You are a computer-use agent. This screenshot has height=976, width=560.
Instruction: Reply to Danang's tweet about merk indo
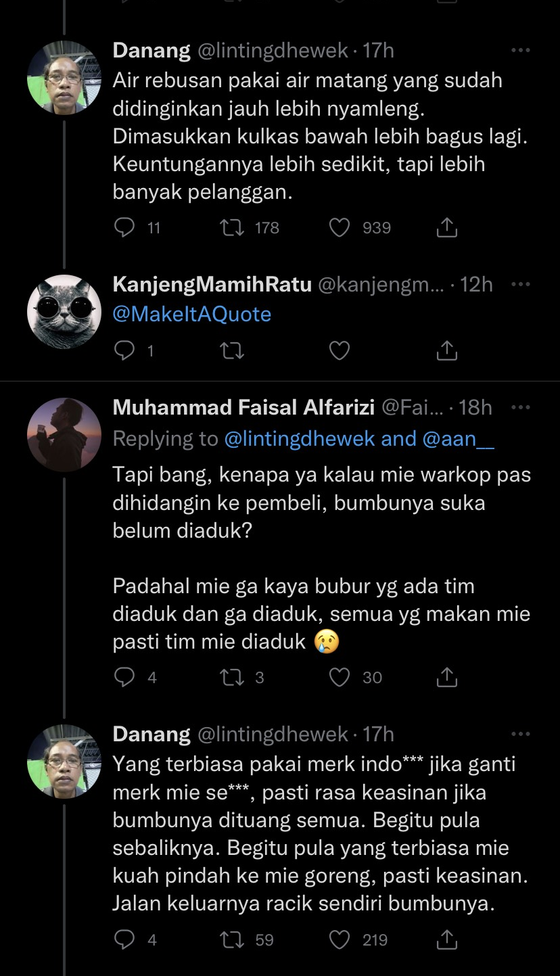[125, 939]
